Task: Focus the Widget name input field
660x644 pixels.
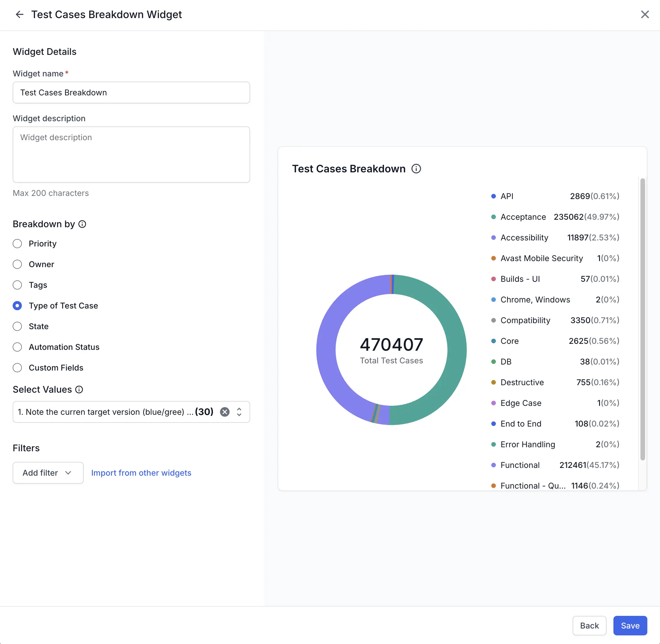Action: tap(131, 92)
